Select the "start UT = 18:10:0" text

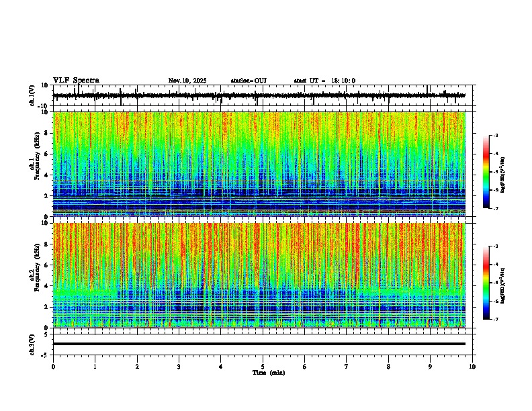324,81
